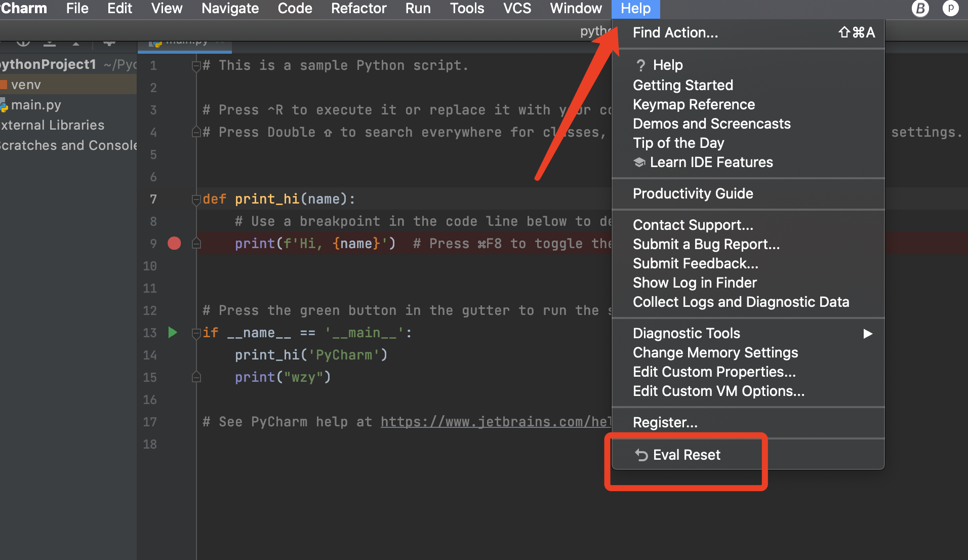Collapse the if __name__ block on line 13

pyautogui.click(x=196, y=333)
